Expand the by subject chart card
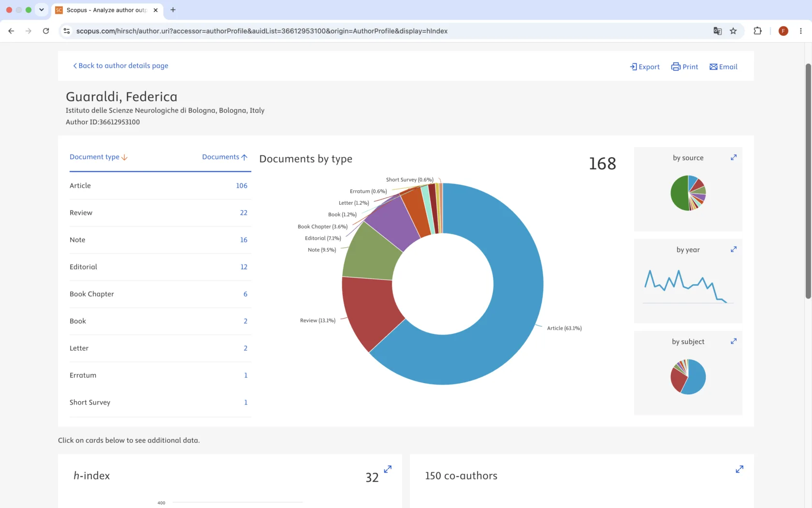The height and width of the screenshot is (508, 812). tap(733, 341)
